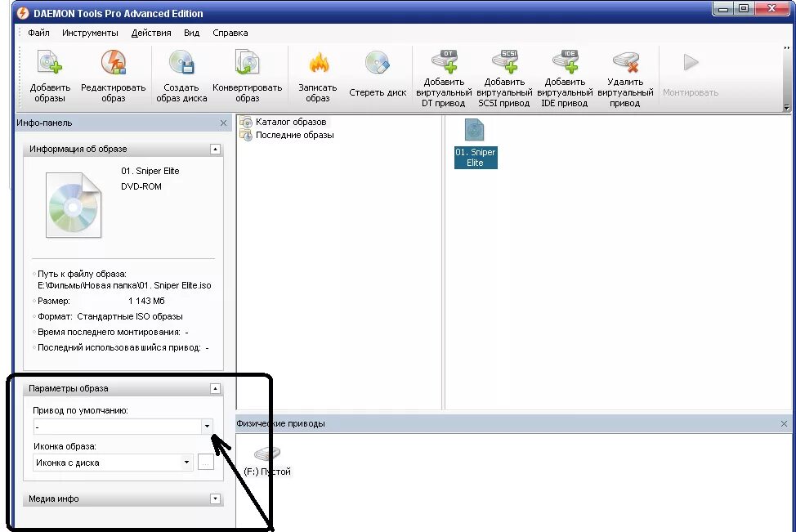Expand the toolbar overflow chevron
Image resolution: width=796 pixels, height=532 pixels.
tap(787, 48)
